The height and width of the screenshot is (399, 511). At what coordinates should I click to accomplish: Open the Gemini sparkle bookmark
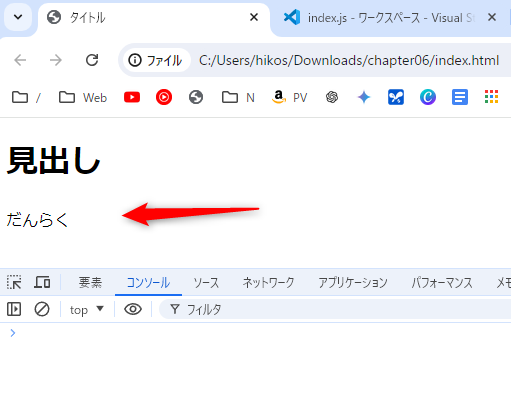(x=364, y=97)
